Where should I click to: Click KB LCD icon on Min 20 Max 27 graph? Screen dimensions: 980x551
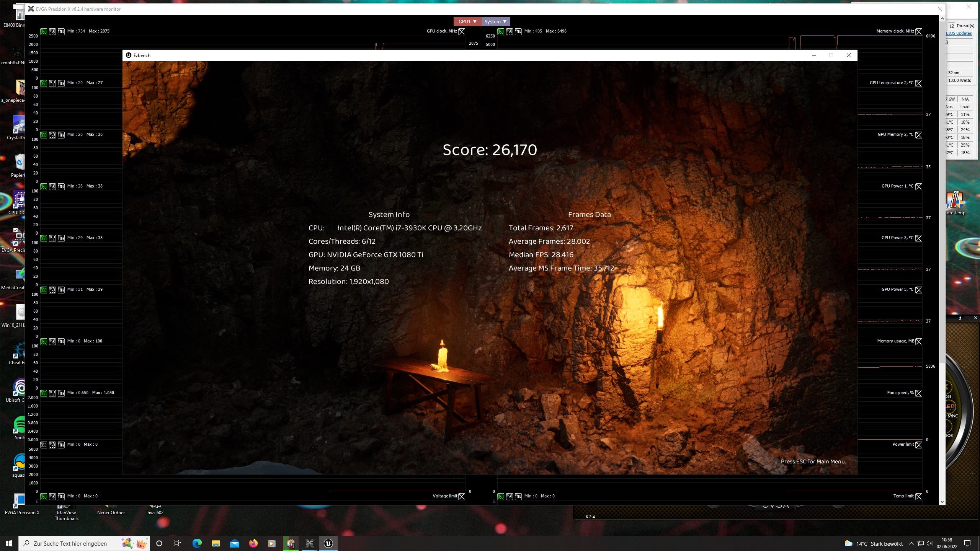(52, 83)
